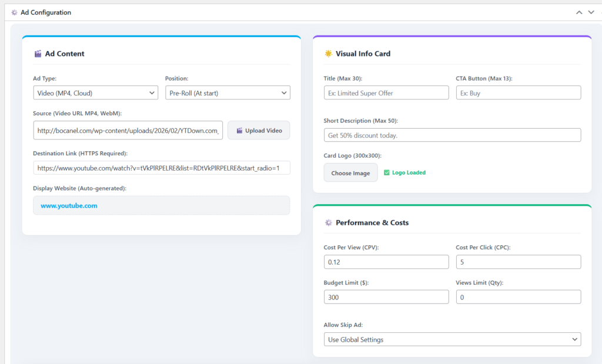
Task: Select the CTA Button text field
Action: (x=518, y=93)
